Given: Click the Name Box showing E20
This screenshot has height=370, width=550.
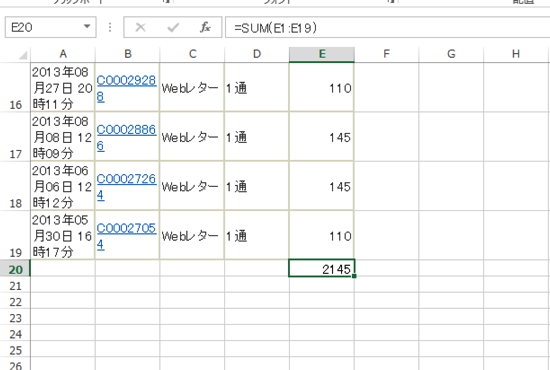Looking at the screenshot, I should [51, 27].
